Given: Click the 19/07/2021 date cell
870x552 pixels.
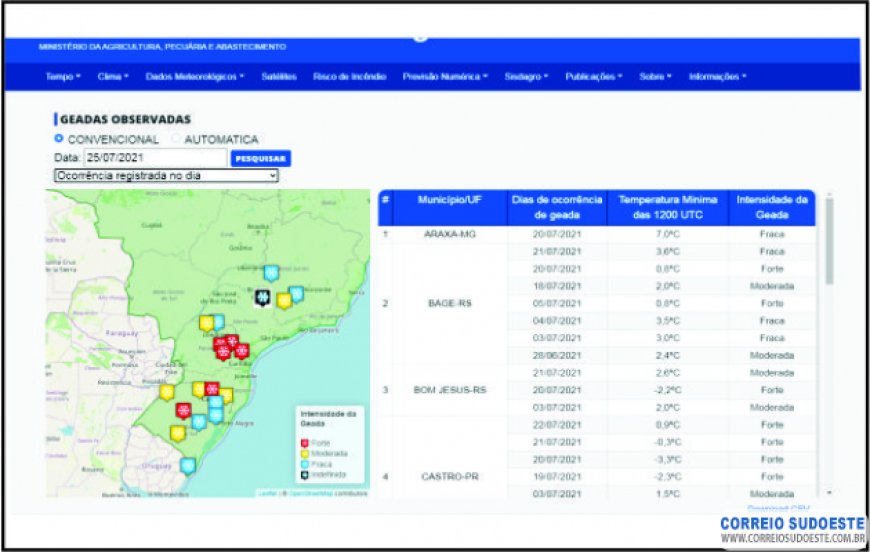Looking at the screenshot, I should [x=557, y=477].
